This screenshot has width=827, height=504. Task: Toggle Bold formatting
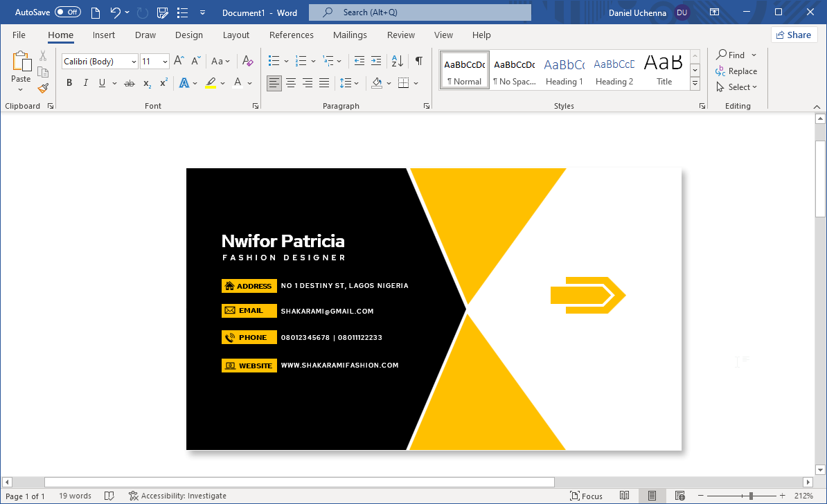69,83
